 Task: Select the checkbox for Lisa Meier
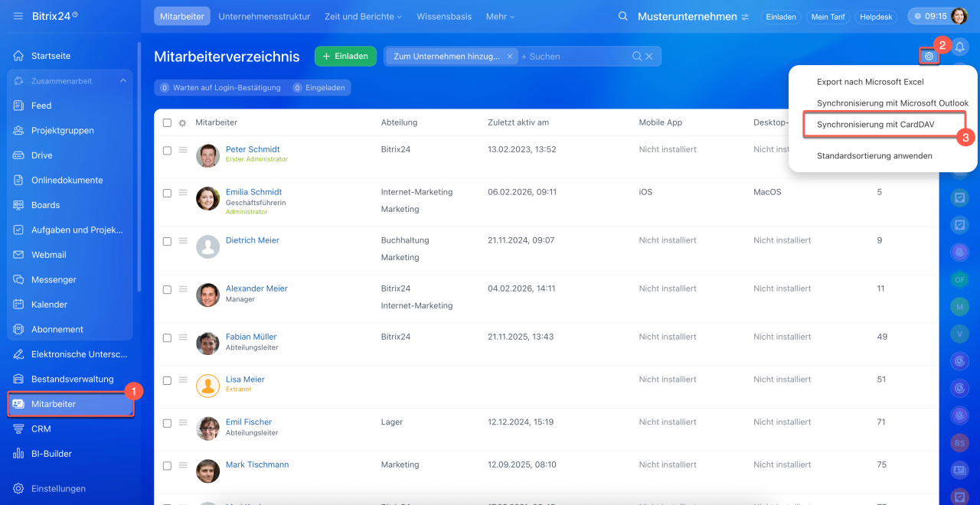(167, 380)
